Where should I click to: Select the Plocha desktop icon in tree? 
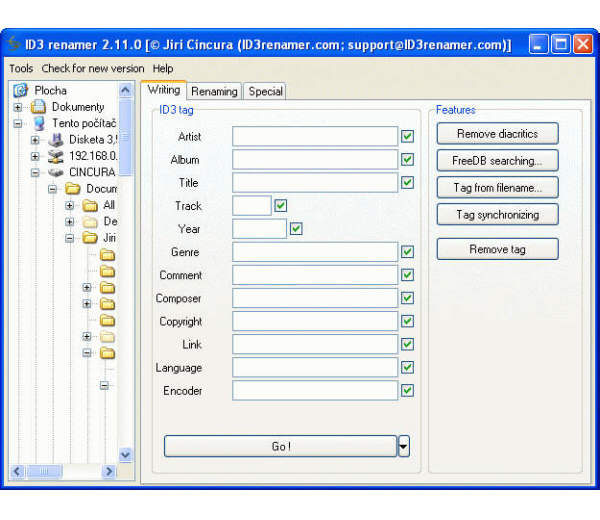coord(21,90)
